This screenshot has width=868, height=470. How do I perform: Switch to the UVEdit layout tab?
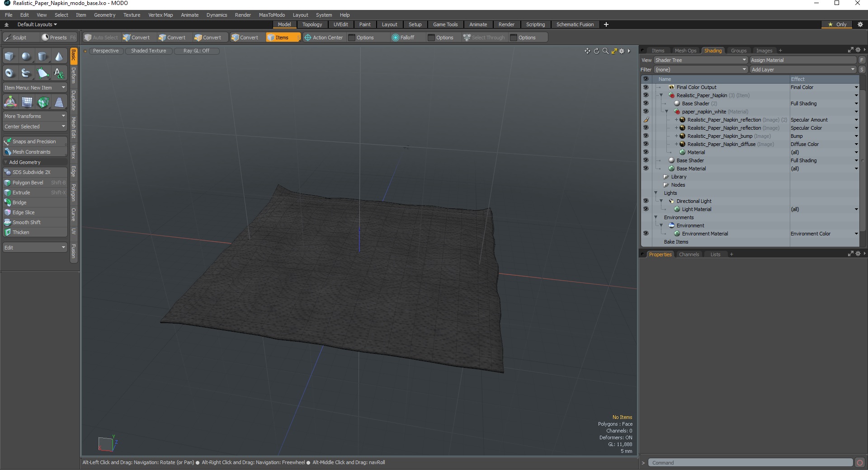pyautogui.click(x=340, y=24)
